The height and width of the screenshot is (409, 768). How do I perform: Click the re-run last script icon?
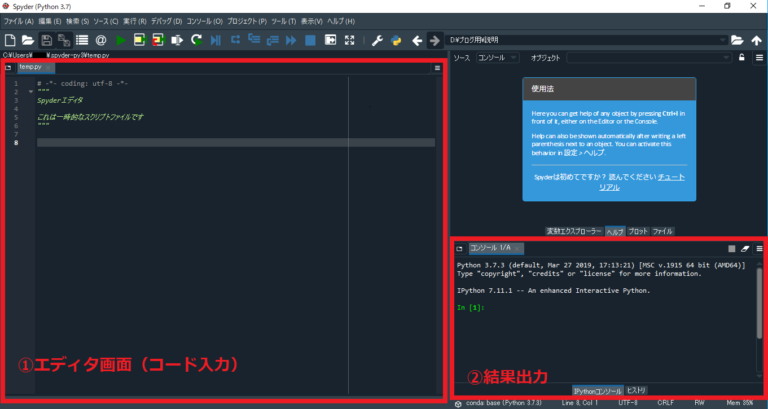197,40
